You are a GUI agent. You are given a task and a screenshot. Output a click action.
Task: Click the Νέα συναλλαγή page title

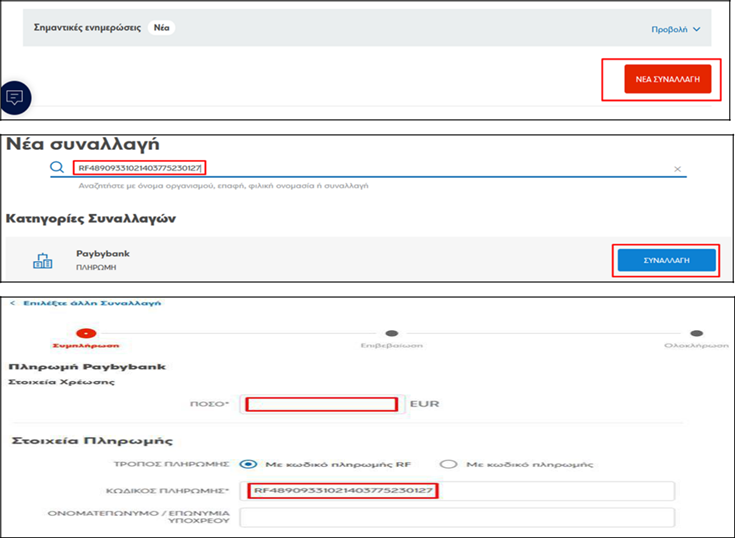83,144
